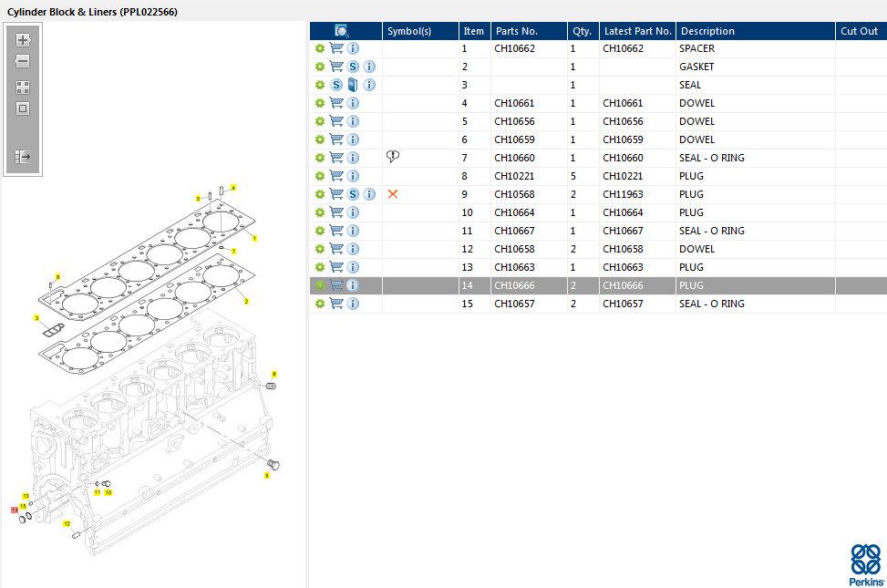
Task: Open info for item 4 DOWEL
Action: [x=353, y=103]
